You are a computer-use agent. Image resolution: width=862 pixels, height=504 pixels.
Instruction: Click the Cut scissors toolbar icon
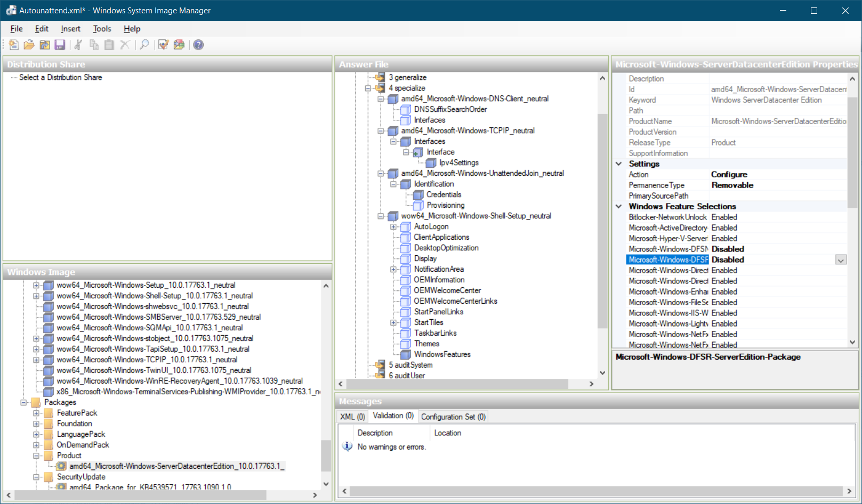click(78, 45)
